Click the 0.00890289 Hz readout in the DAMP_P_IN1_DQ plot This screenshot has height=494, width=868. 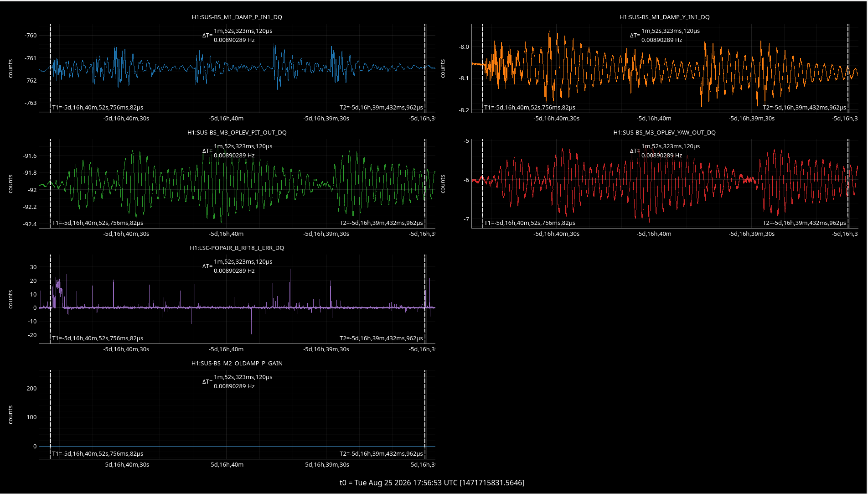tap(234, 40)
